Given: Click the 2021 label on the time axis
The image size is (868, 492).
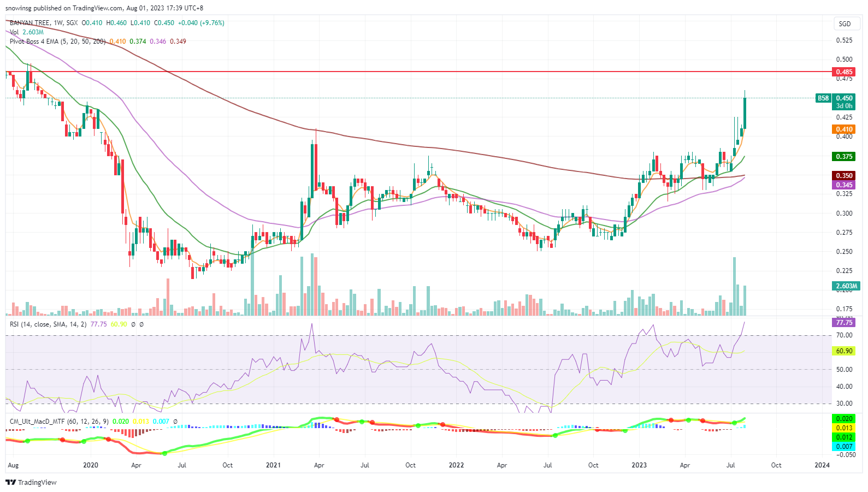Looking at the screenshot, I should coord(273,465).
